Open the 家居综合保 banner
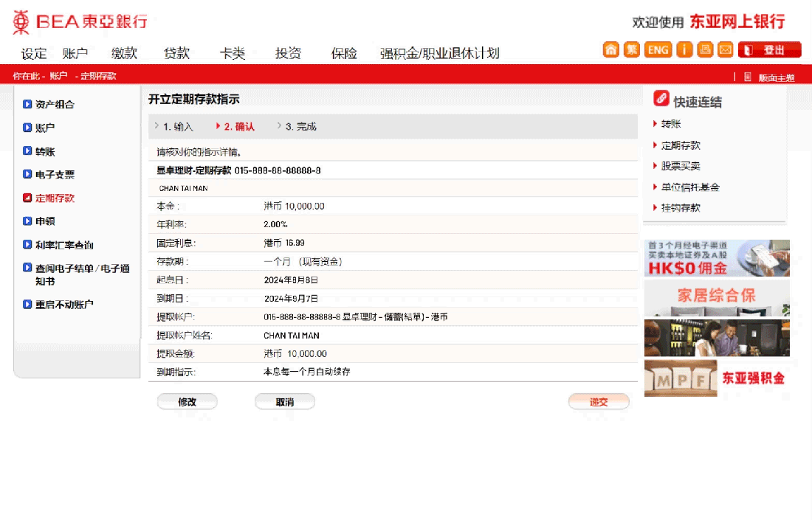Image resolution: width=812 pixels, height=520 pixels. click(x=718, y=298)
